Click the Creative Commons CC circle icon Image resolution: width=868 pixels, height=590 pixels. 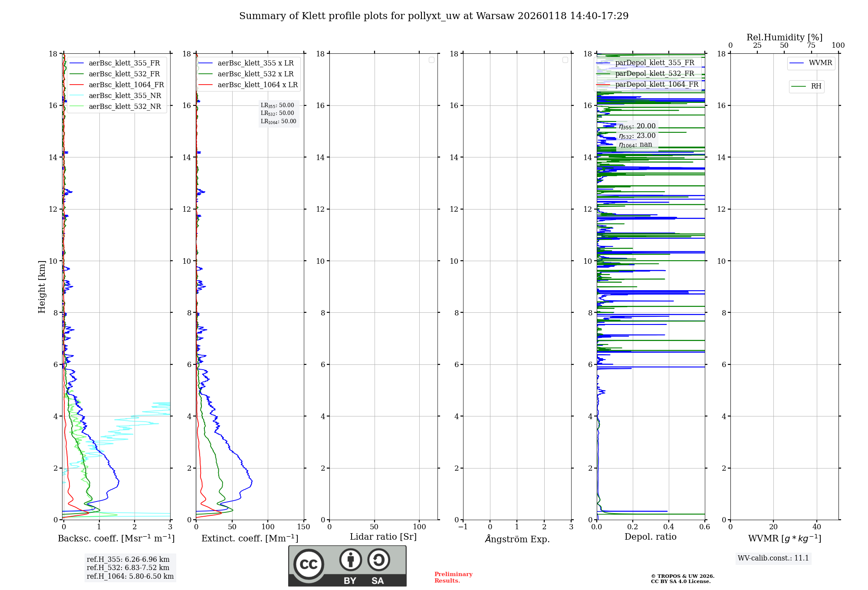[309, 564]
